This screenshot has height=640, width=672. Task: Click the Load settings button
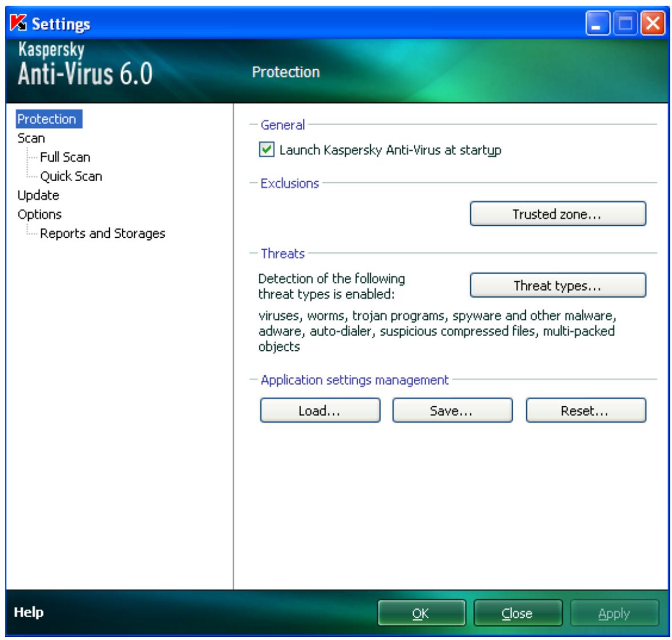[320, 410]
